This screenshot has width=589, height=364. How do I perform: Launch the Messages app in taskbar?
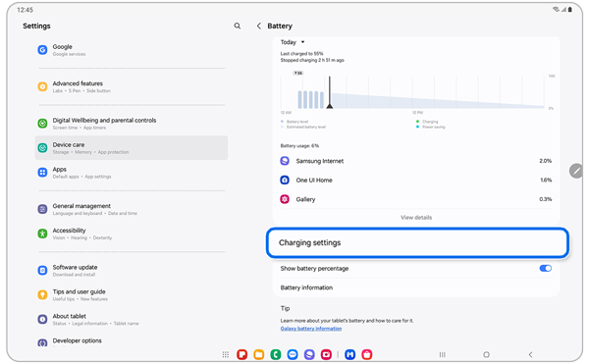[293, 354]
